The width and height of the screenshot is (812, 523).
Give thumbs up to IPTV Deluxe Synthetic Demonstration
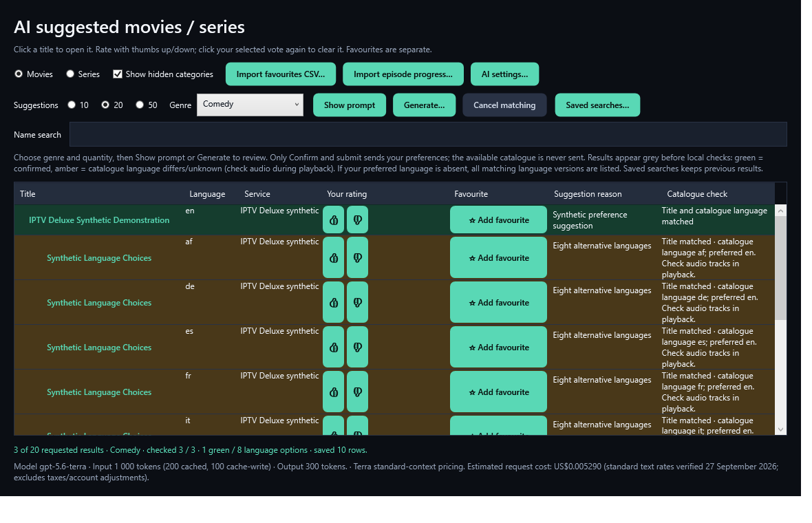click(x=334, y=220)
